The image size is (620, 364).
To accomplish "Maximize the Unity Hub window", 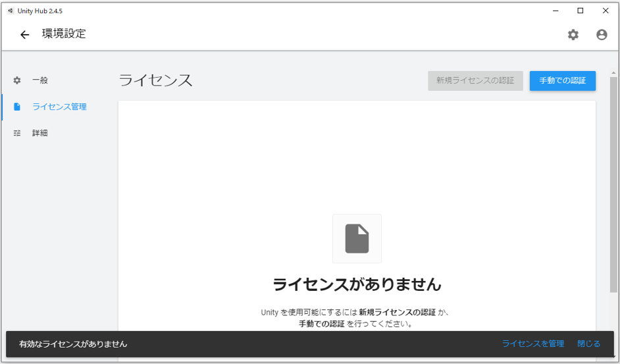I will (581, 11).
